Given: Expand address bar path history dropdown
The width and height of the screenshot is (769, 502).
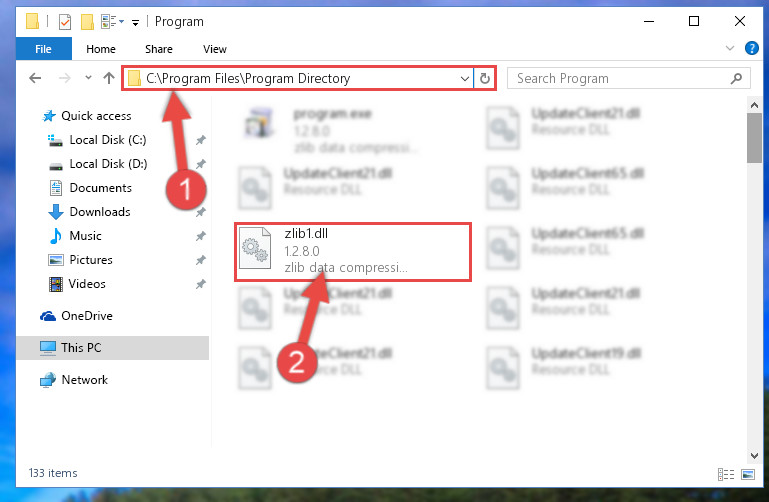Looking at the screenshot, I should point(464,78).
